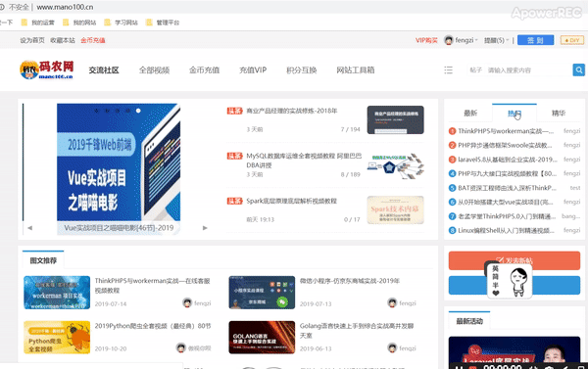Open laravel5.8从基础到企业实战 in hot list

508,160
